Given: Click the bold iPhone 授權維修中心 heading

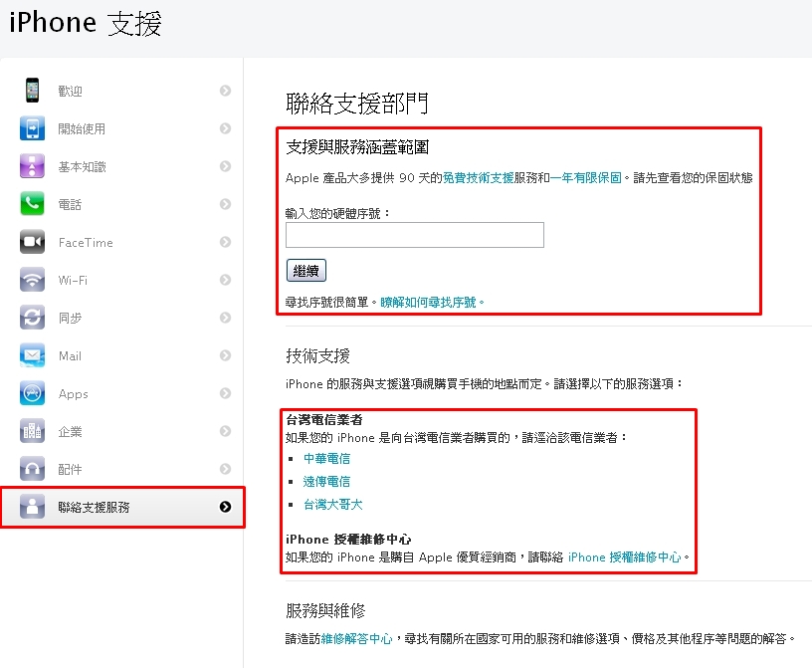Looking at the screenshot, I should point(348,540).
